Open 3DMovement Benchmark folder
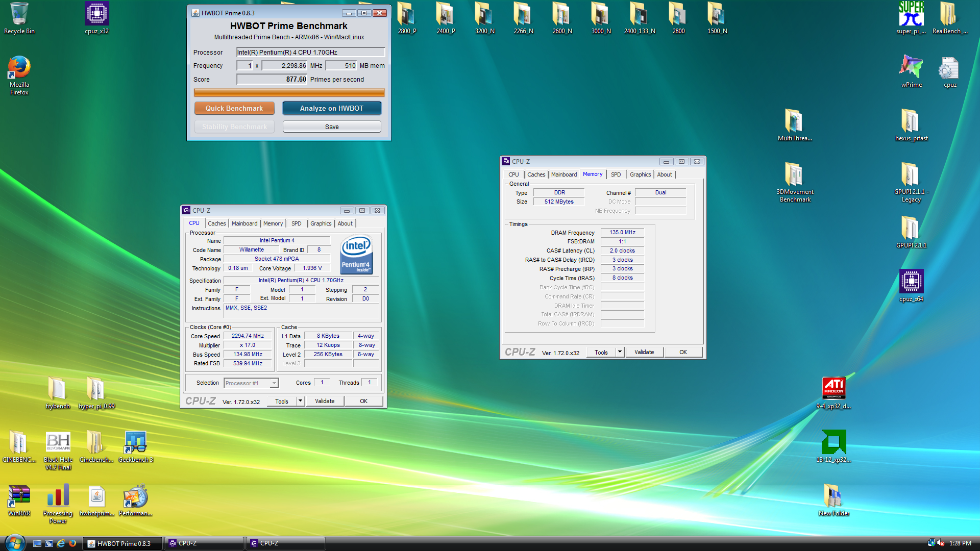980x551 pixels. click(795, 182)
